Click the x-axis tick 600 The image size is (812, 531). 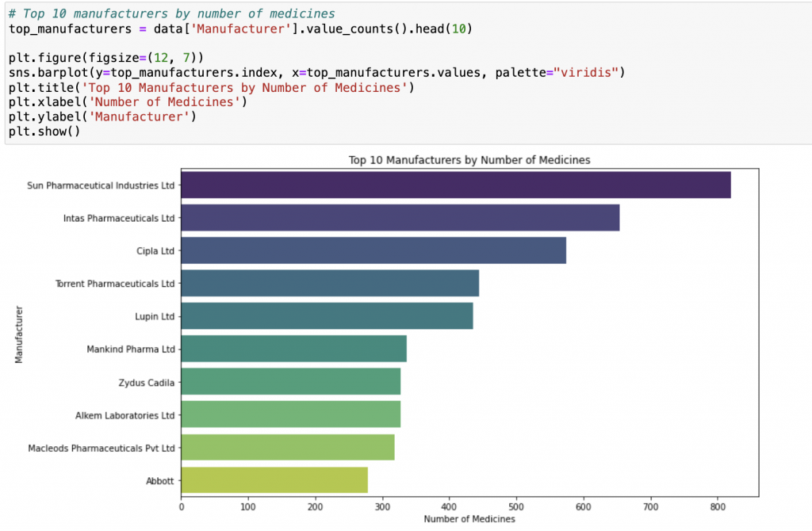click(584, 507)
